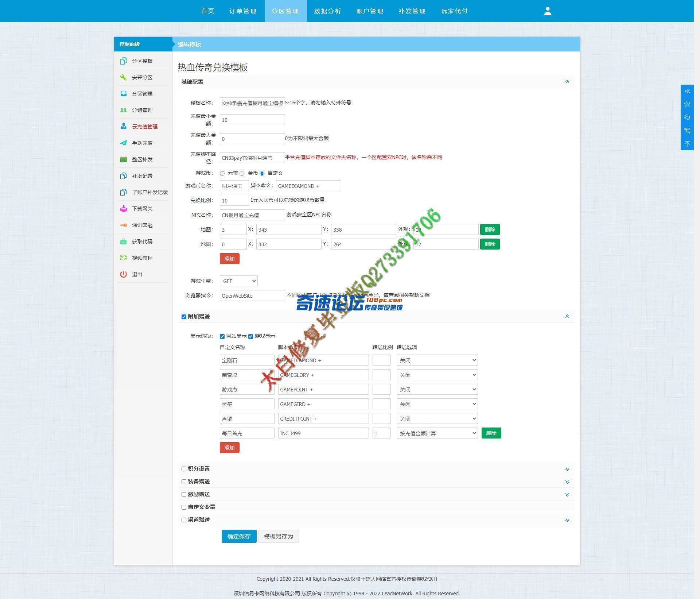This screenshot has height=599, width=700.
Task: Toggle the 网站显示 checkbox
Action: tap(222, 336)
